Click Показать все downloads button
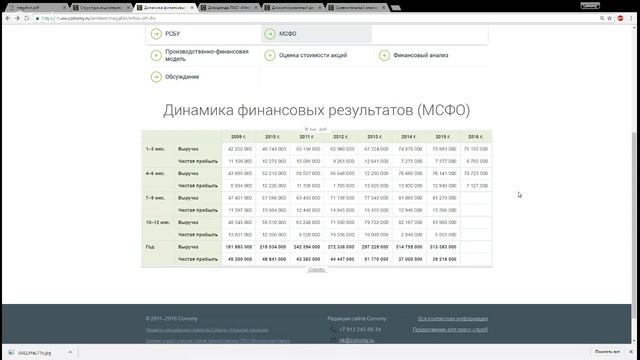The height and width of the screenshot is (360, 640). click(x=607, y=351)
